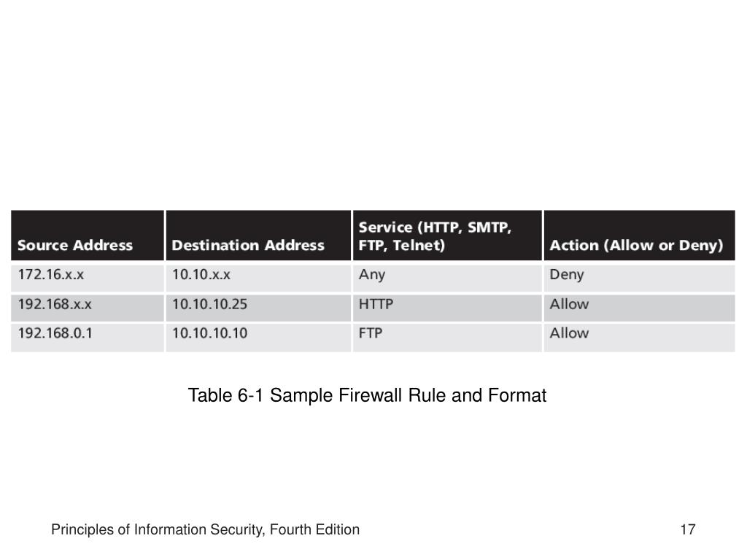Click the slide number 17
The height and width of the screenshot is (560, 747).
coord(687,529)
